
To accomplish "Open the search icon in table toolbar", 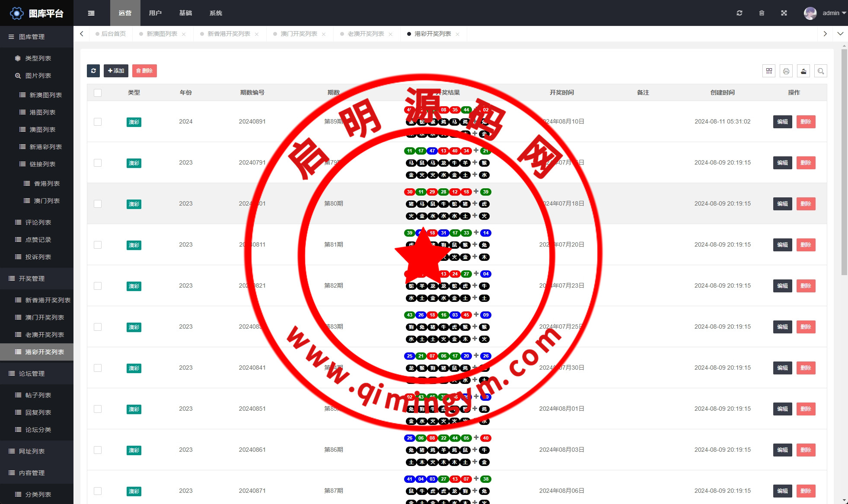I will pyautogui.click(x=821, y=71).
